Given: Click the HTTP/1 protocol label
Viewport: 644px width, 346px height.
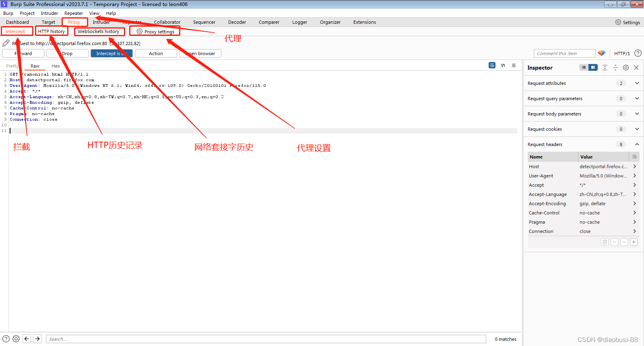Looking at the screenshot, I should coord(622,53).
